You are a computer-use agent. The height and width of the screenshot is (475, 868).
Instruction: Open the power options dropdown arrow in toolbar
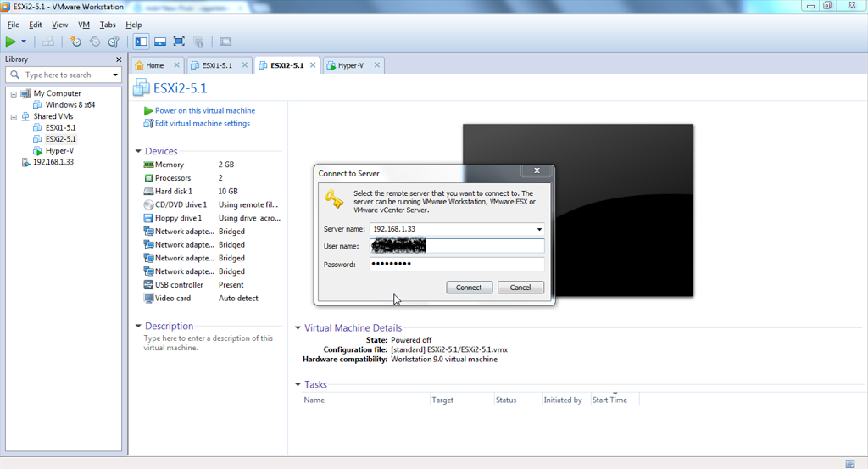[x=24, y=42]
